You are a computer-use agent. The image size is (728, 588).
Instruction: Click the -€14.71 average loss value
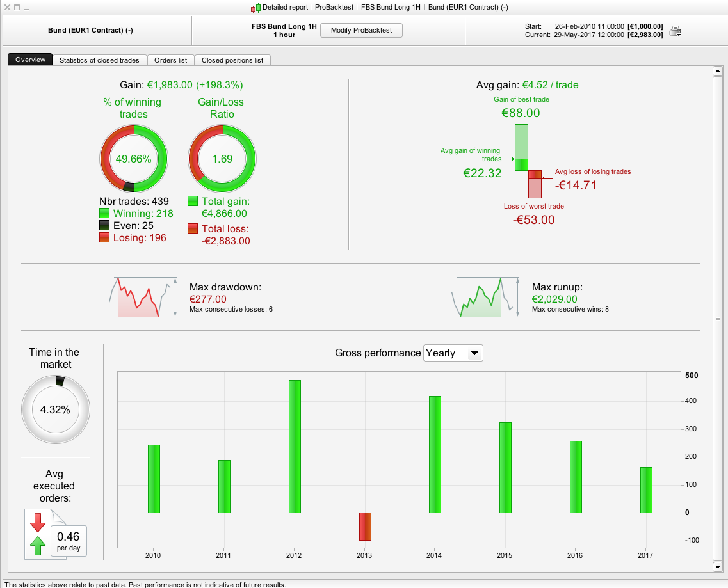[576, 185]
